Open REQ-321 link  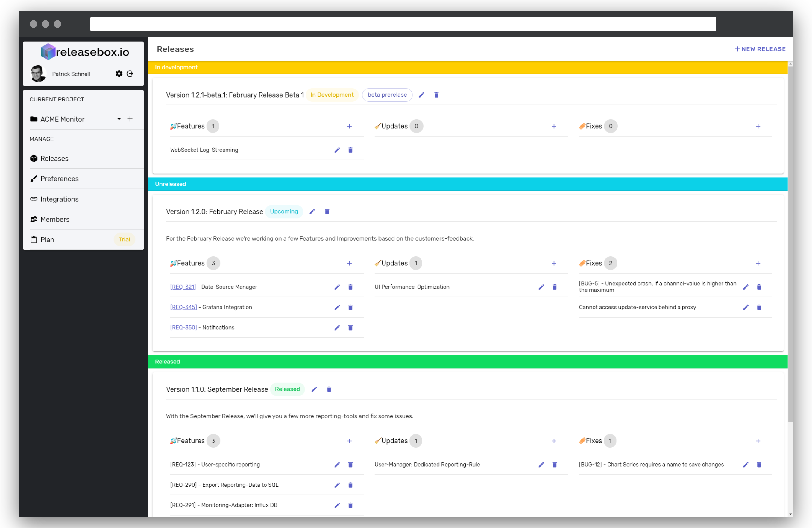[183, 287]
